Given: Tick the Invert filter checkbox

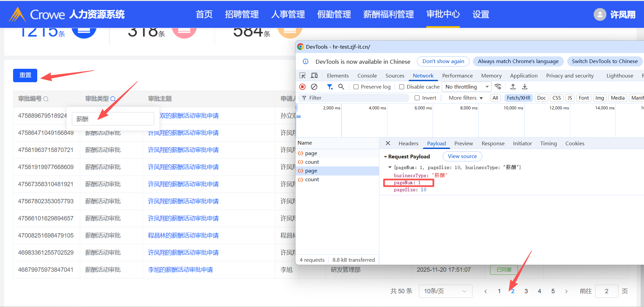Looking at the screenshot, I should tap(417, 98).
